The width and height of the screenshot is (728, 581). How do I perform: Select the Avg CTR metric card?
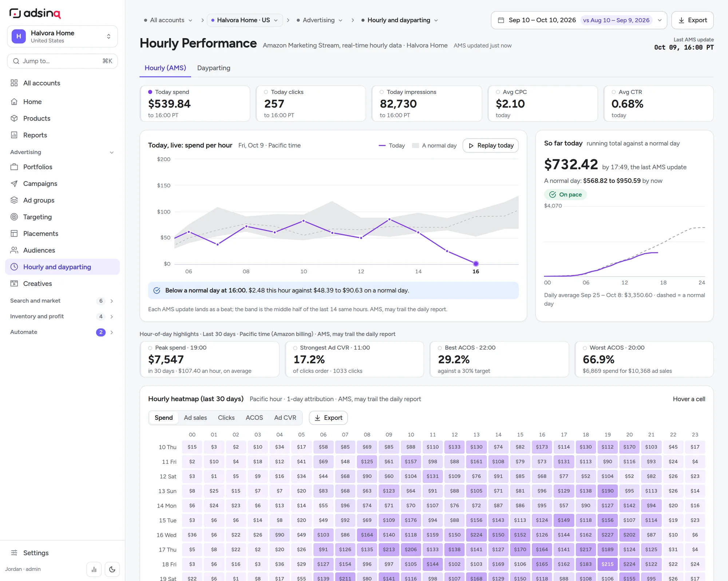658,104
